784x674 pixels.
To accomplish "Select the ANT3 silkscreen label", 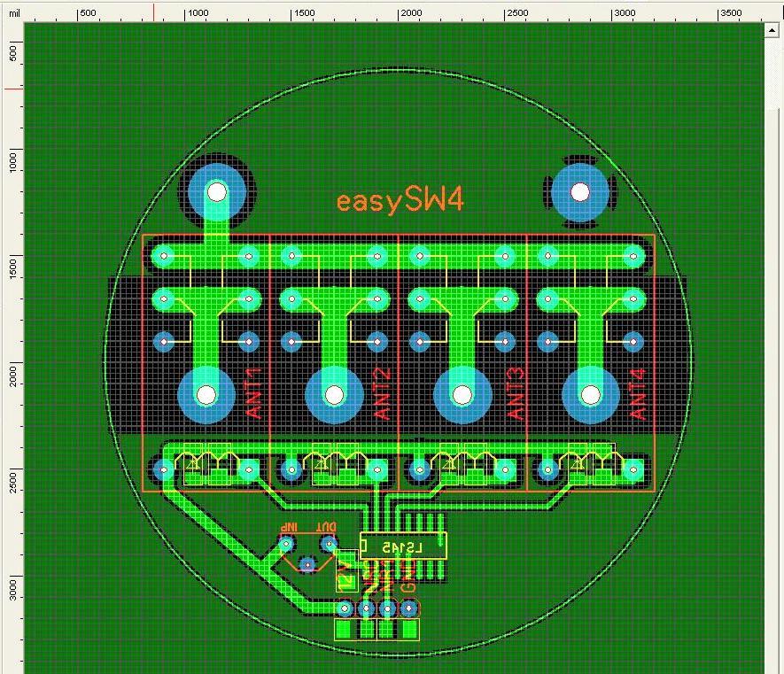I will [x=516, y=392].
